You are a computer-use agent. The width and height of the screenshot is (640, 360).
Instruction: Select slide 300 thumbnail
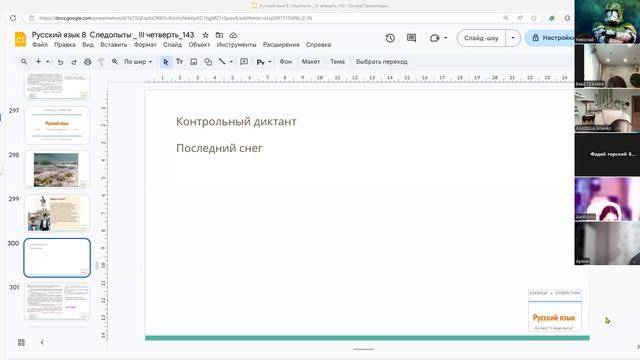pyautogui.click(x=57, y=258)
